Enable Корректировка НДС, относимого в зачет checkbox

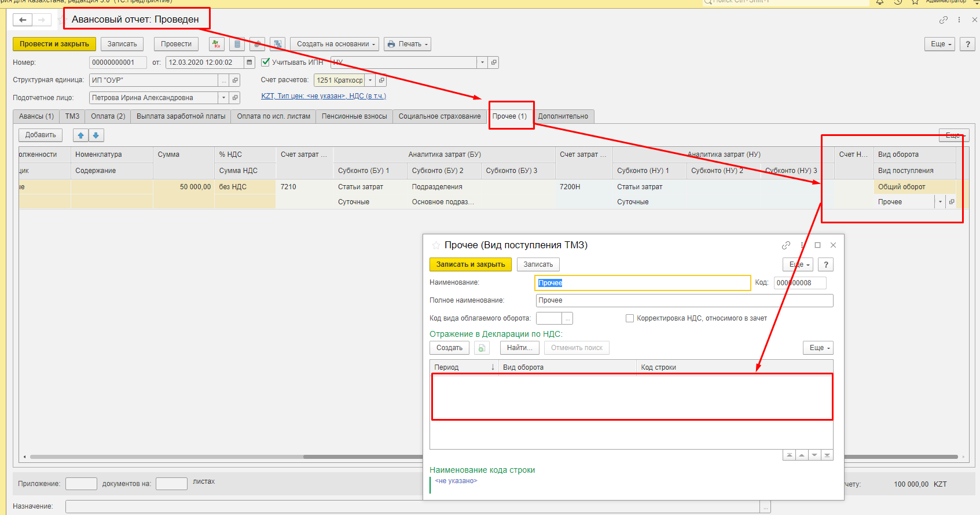coord(630,318)
